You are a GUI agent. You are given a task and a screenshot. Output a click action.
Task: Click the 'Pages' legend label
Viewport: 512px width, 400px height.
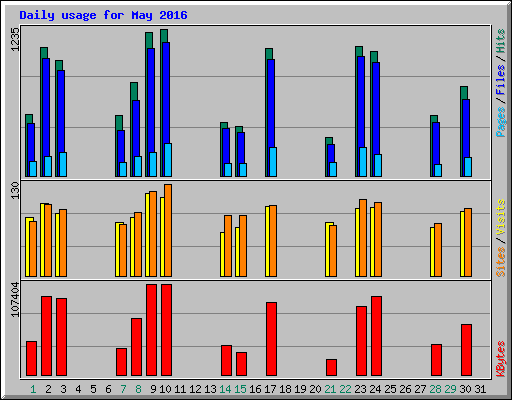501,122
